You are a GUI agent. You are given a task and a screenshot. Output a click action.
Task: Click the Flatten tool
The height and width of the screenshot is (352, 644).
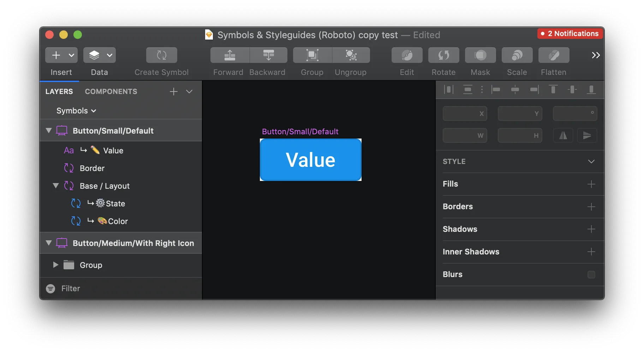553,55
